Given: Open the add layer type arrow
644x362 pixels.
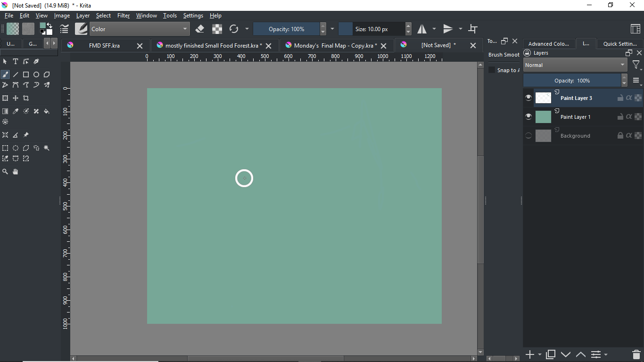Looking at the screenshot, I should [540, 354].
